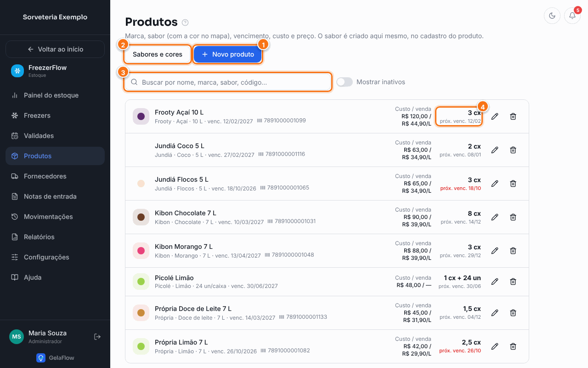Image resolution: width=588 pixels, height=368 pixels.
Task: Edit the Kibon Chocolate 7 L product
Action: coord(495,217)
